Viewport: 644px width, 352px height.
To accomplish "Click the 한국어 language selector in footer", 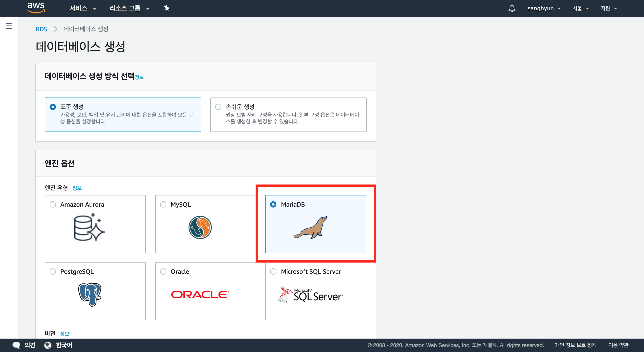I will (64, 345).
